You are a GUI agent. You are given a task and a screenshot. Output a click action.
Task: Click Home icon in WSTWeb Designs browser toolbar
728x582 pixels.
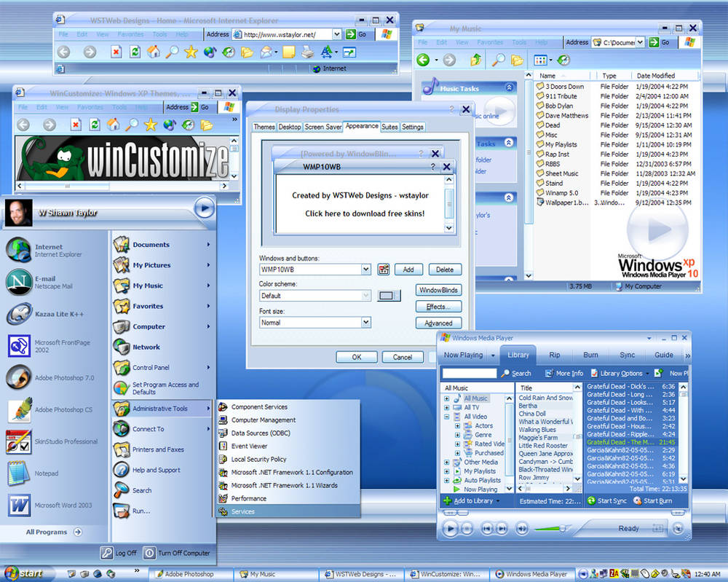coord(154,52)
